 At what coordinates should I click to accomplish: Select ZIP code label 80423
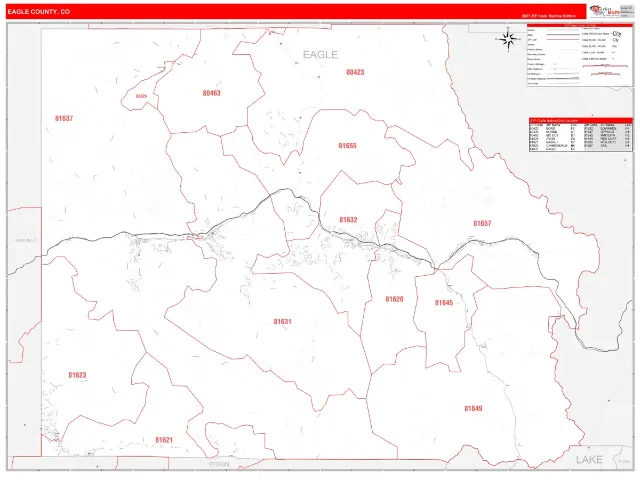pyautogui.click(x=355, y=72)
